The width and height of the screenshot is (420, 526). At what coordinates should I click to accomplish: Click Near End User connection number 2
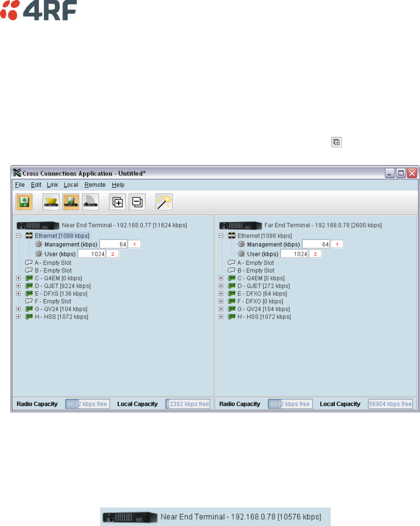click(113, 254)
